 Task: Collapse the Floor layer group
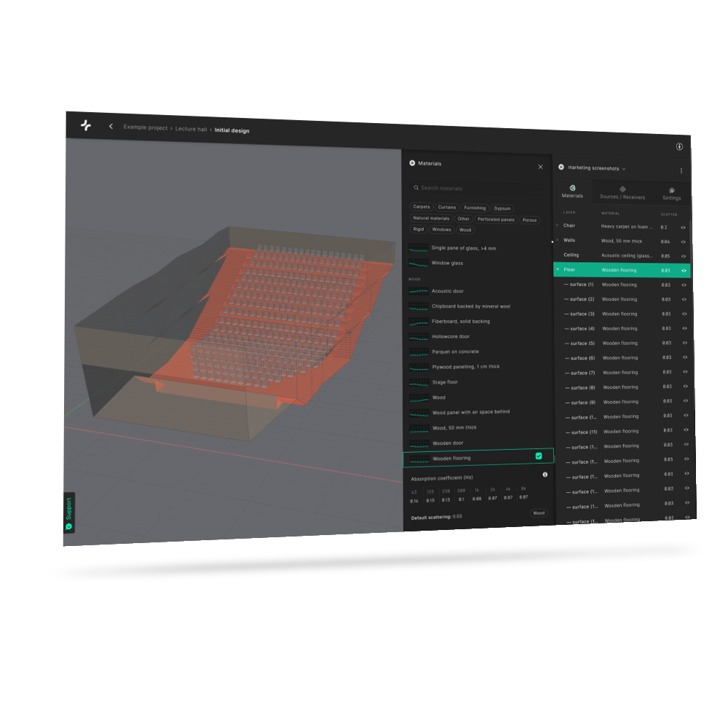pyautogui.click(x=558, y=269)
